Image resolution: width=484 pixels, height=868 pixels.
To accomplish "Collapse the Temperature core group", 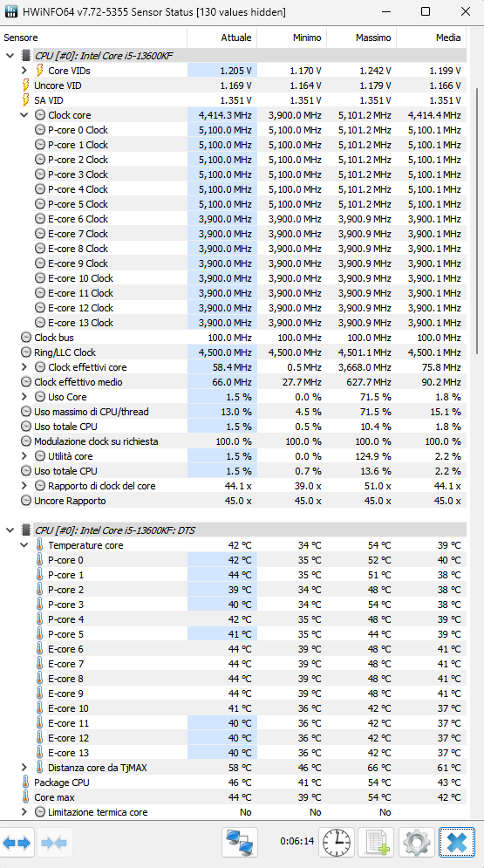I will pos(24,545).
